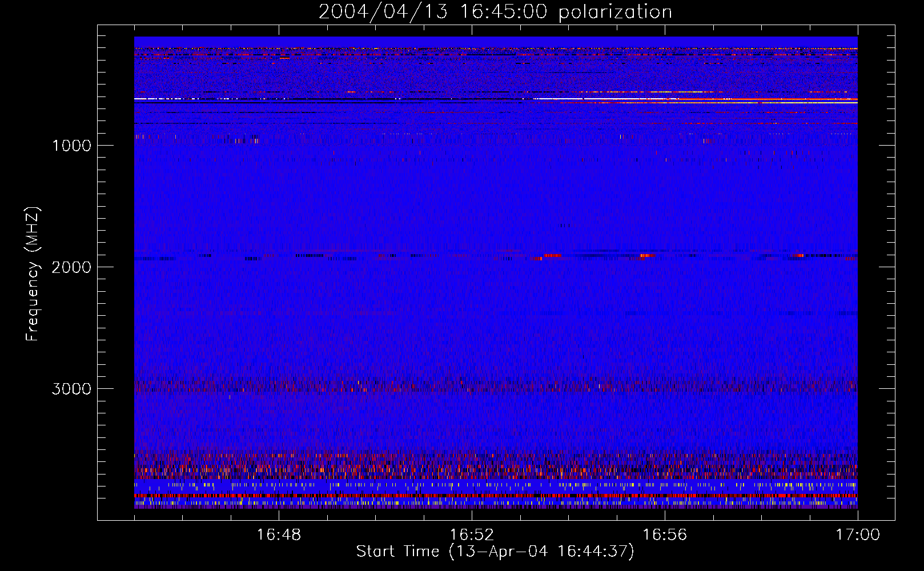Click the 2000 frequency tick label
The image size is (924, 571).
[72, 267]
